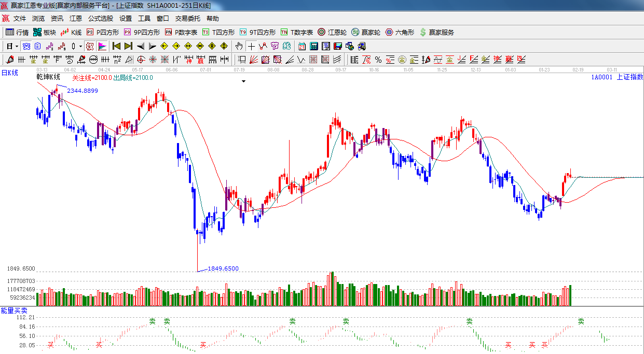Open the 交易委托 menu
The image size is (644, 354).
pos(187,18)
